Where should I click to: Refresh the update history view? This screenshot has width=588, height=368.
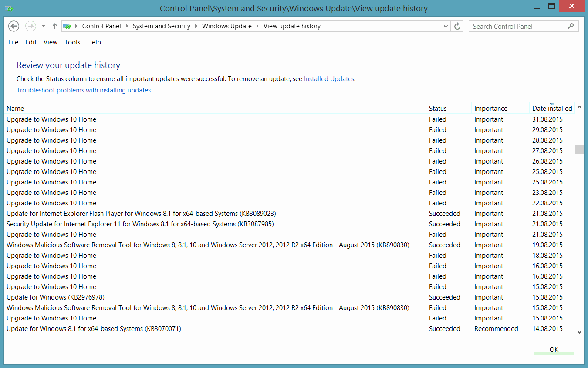tap(457, 26)
